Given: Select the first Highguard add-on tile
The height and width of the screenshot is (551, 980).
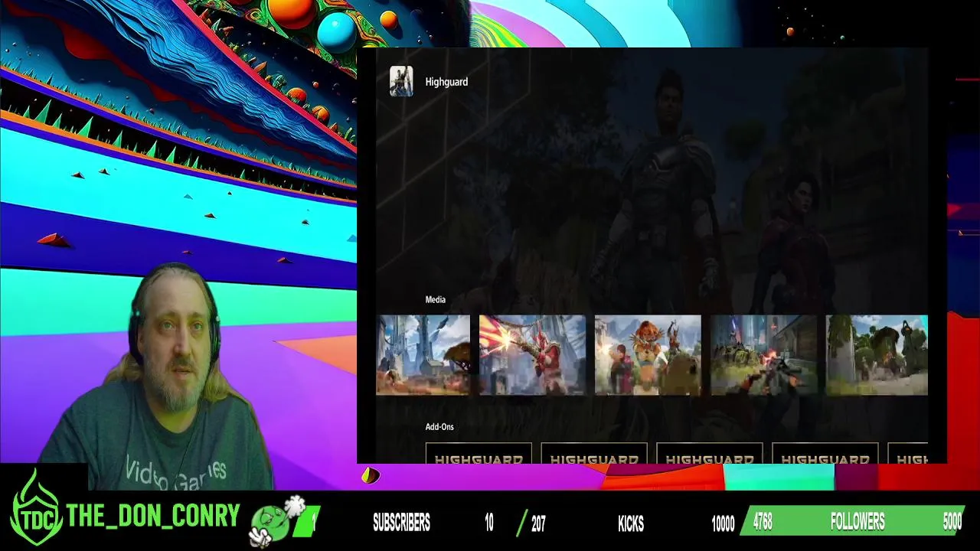Looking at the screenshot, I should pyautogui.click(x=479, y=454).
